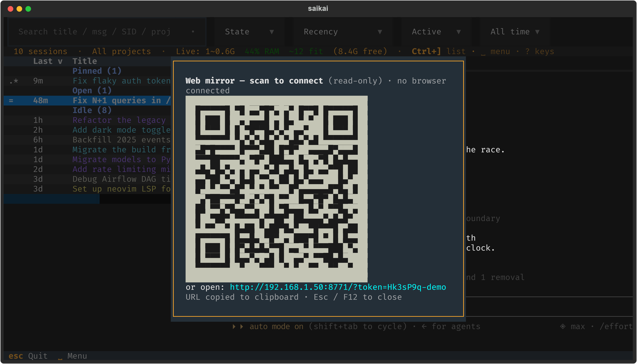Sort by the Title column header
Screen dimensions: 637x364
85,61
